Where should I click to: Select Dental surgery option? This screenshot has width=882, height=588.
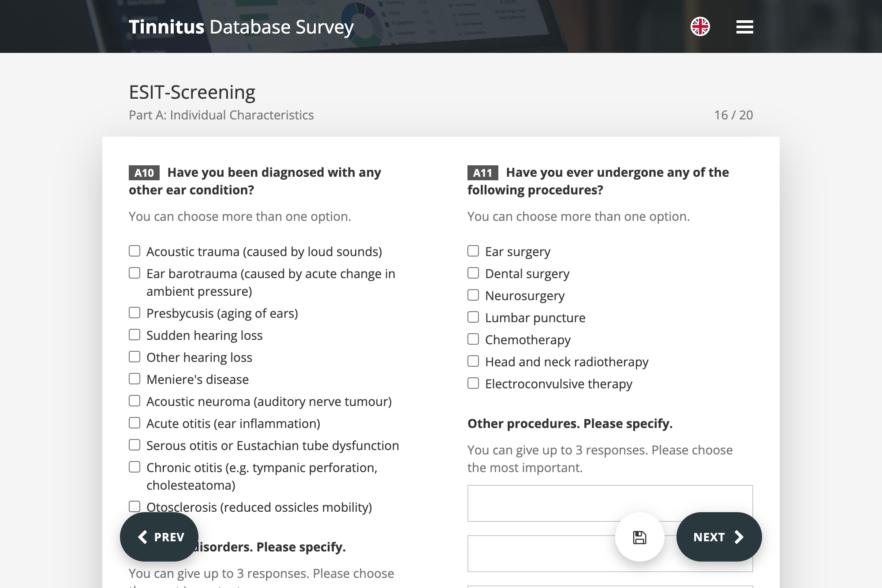[x=473, y=273]
